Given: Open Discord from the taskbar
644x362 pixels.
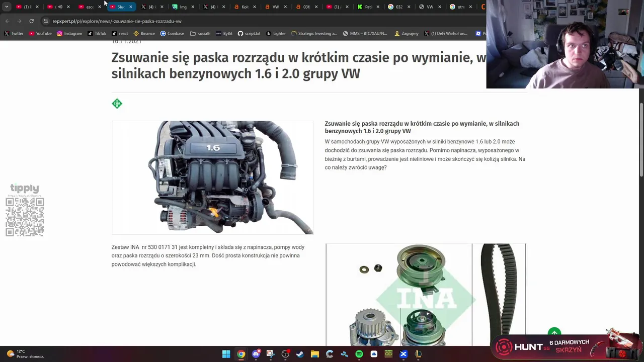Looking at the screenshot, I should pos(256,354).
